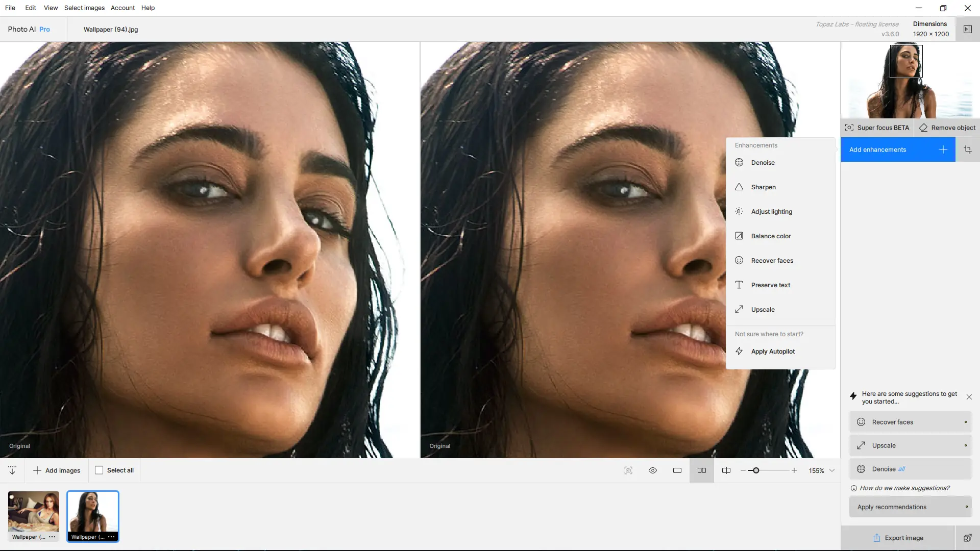This screenshot has height=551, width=980.
Task: Toggle the eye preview visibility icon
Action: [653, 470]
